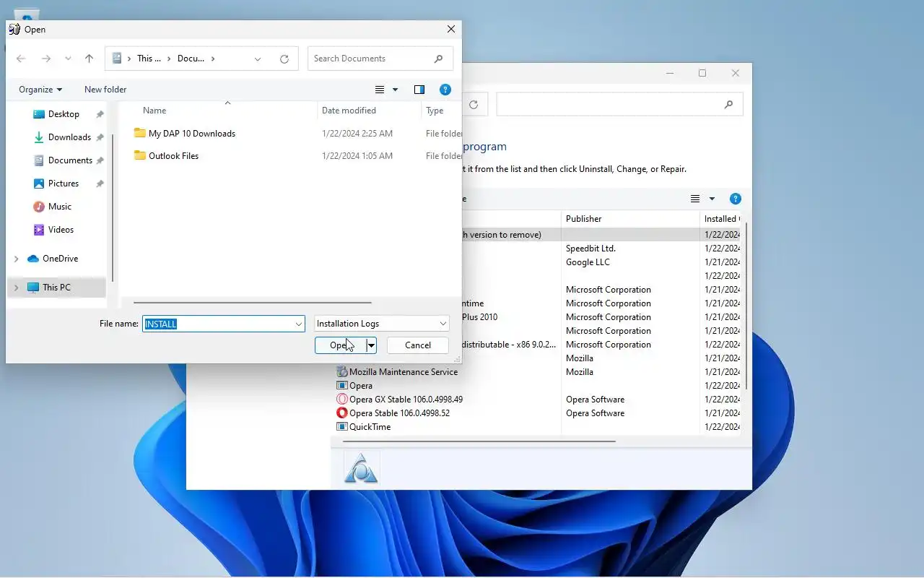This screenshot has height=578, width=924.
Task: Select the My DAP 10 Downloads folder
Action: [x=192, y=134]
